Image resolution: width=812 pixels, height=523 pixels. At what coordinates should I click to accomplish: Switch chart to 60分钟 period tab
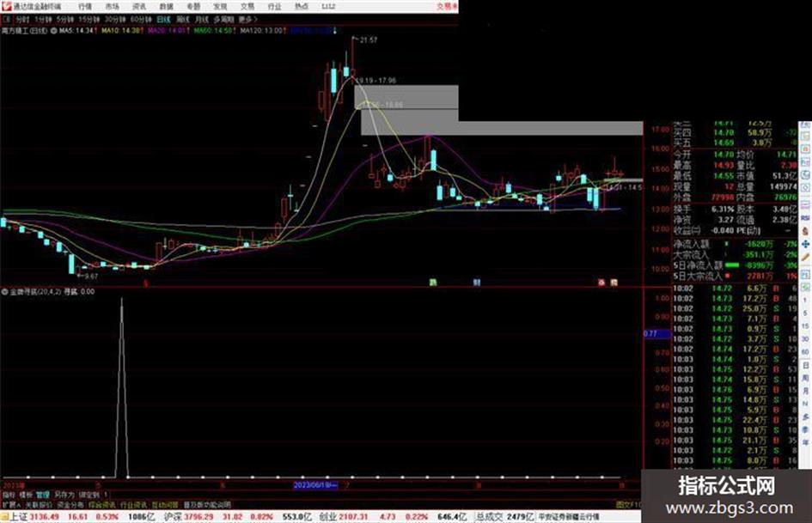(x=141, y=20)
